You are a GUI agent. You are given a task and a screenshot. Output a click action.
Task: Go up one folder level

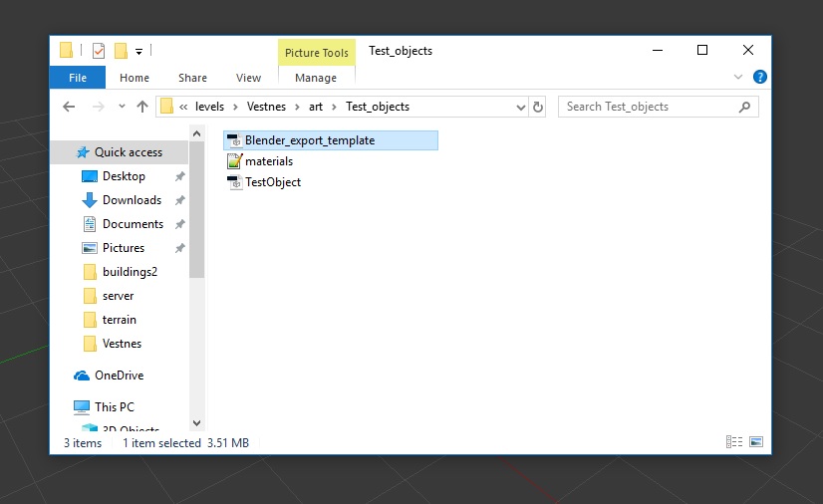pos(142,107)
